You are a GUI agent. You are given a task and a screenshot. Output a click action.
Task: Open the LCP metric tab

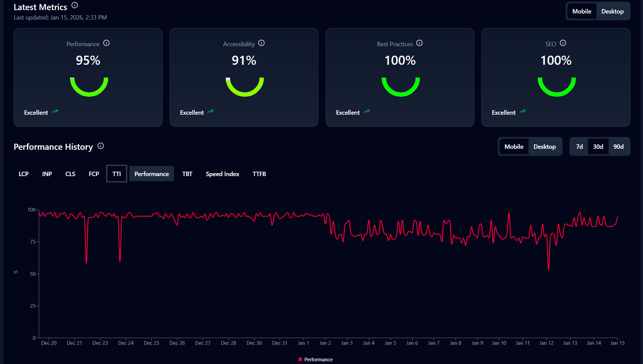click(24, 174)
